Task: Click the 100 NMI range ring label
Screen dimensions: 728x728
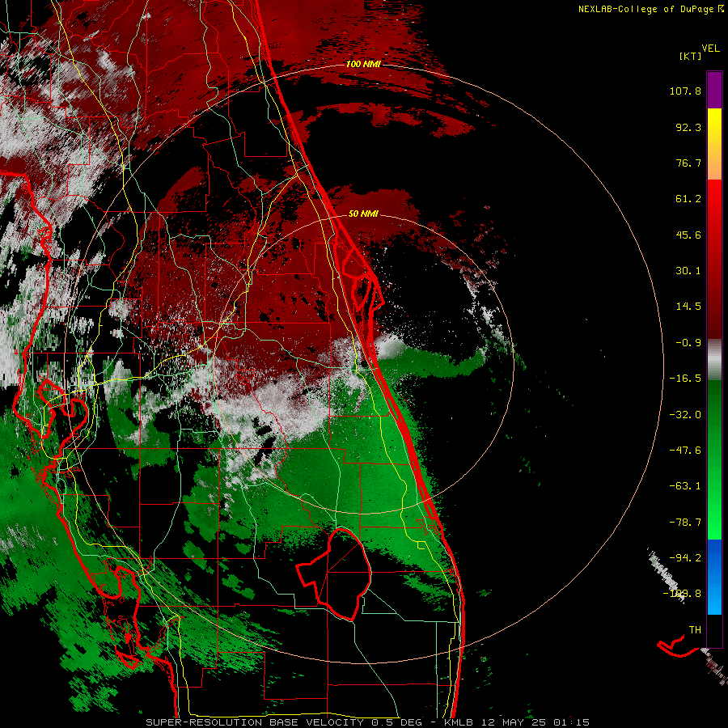Action: tap(363, 64)
